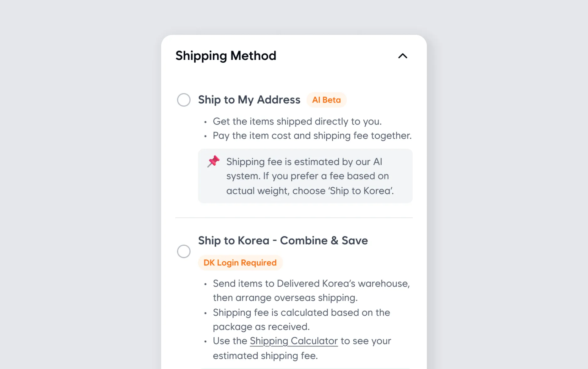The width and height of the screenshot is (588, 369).
Task: Select the Ship to My Address radio button
Action: coord(184,100)
